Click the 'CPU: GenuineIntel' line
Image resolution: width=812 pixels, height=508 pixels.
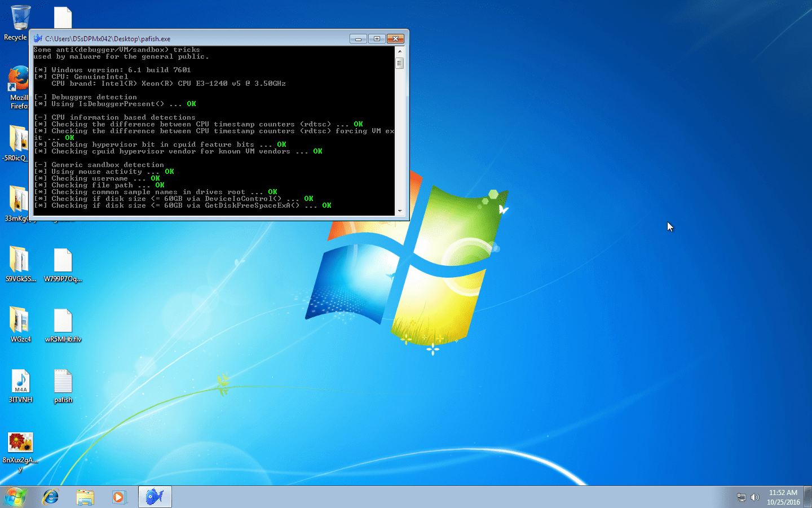pos(81,77)
